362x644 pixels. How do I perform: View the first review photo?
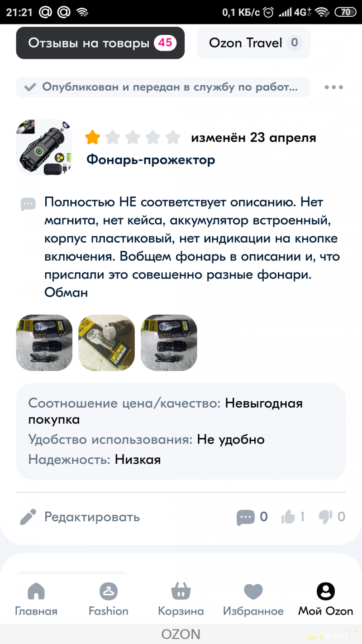[44, 343]
